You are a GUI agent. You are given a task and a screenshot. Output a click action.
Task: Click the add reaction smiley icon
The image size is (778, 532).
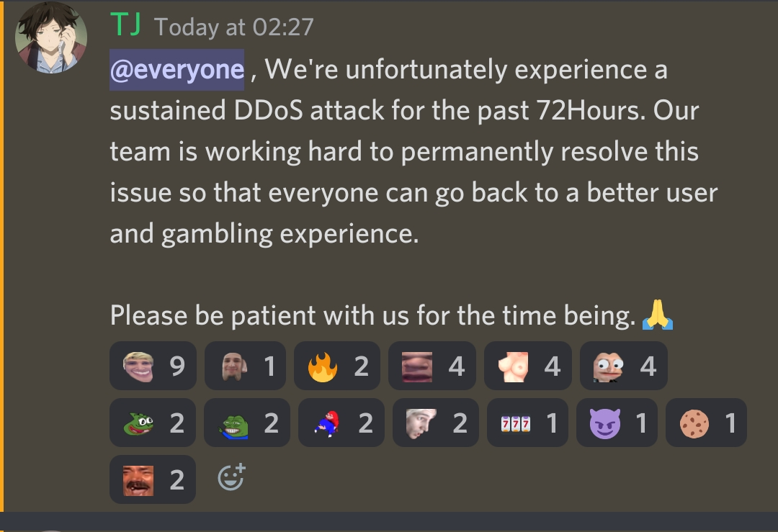(231, 477)
